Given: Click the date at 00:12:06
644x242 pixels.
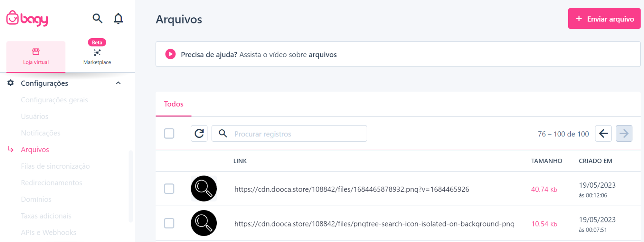Looking at the screenshot, I should tap(597, 190).
